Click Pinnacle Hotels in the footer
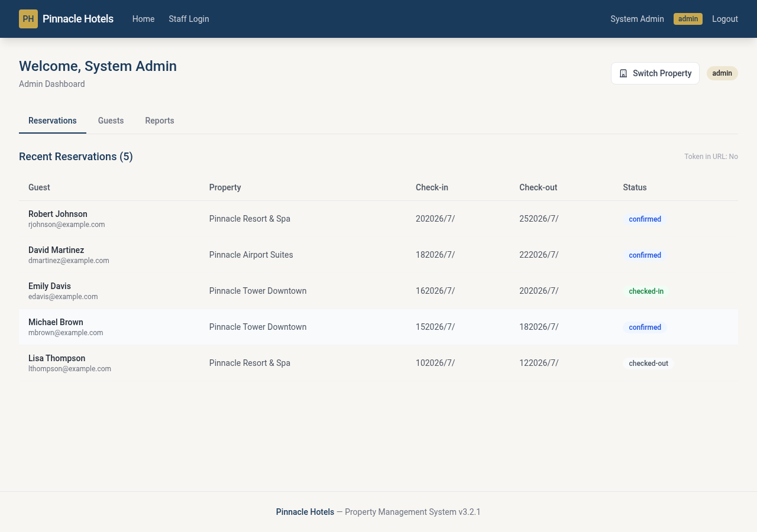This screenshot has height=532, width=757. 305,512
